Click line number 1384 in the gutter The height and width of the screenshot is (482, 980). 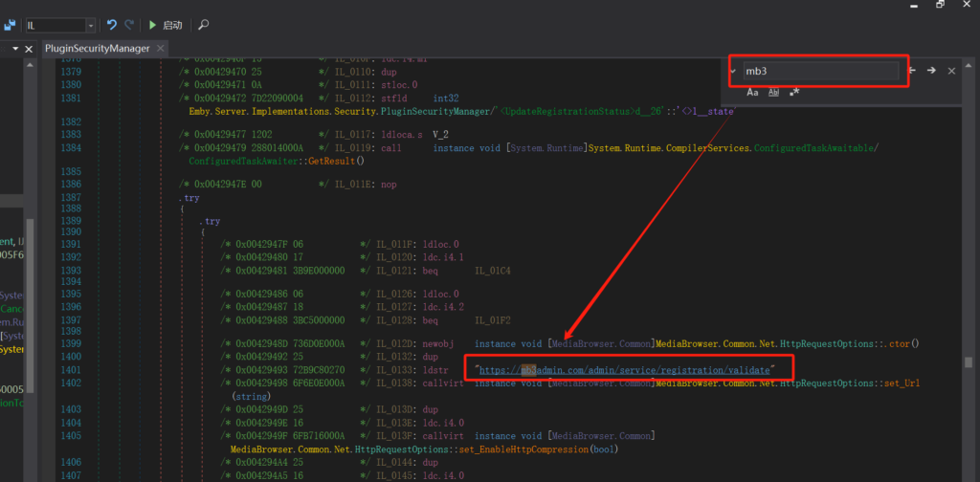click(x=71, y=148)
